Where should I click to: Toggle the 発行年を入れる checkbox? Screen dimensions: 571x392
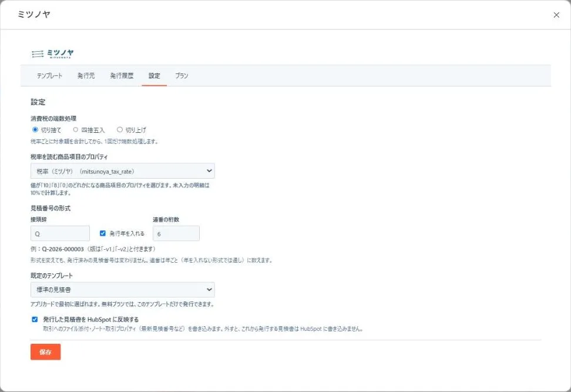(103, 233)
